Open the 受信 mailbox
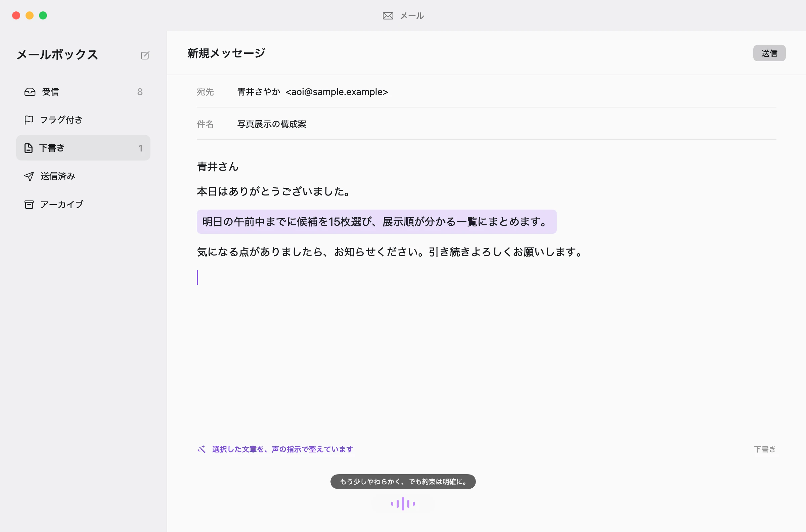806x532 pixels. [83, 92]
